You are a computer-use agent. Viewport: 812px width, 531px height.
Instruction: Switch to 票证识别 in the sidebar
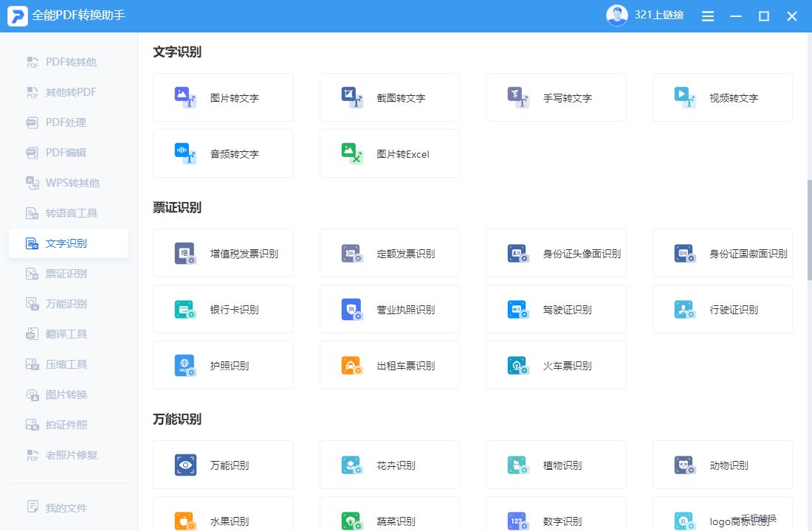click(69, 274)
